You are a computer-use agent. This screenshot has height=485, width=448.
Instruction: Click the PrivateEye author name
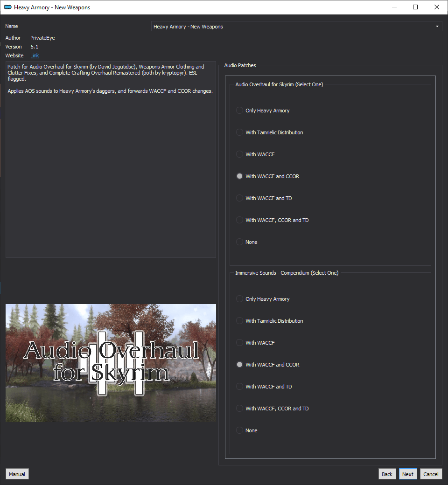[x=42, y=38]
